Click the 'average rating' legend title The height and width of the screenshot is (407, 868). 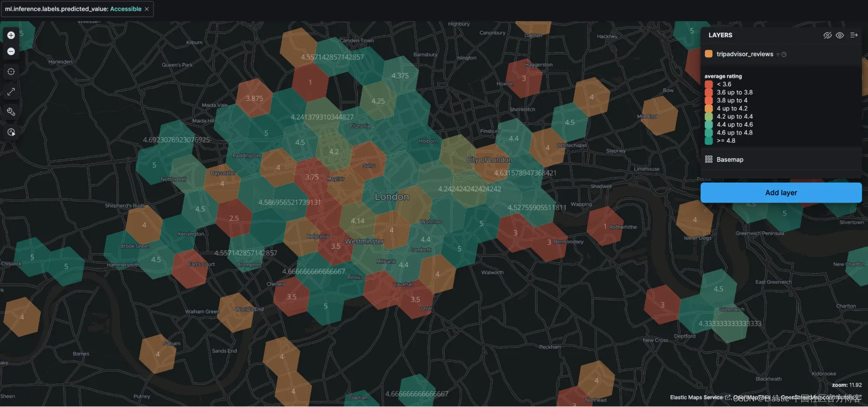(723, 76)
